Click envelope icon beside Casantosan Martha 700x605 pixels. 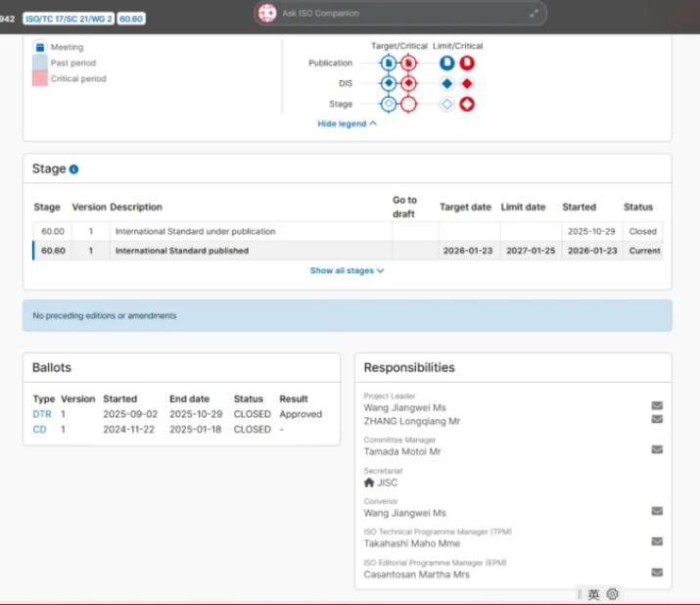[x=656, y=573]
